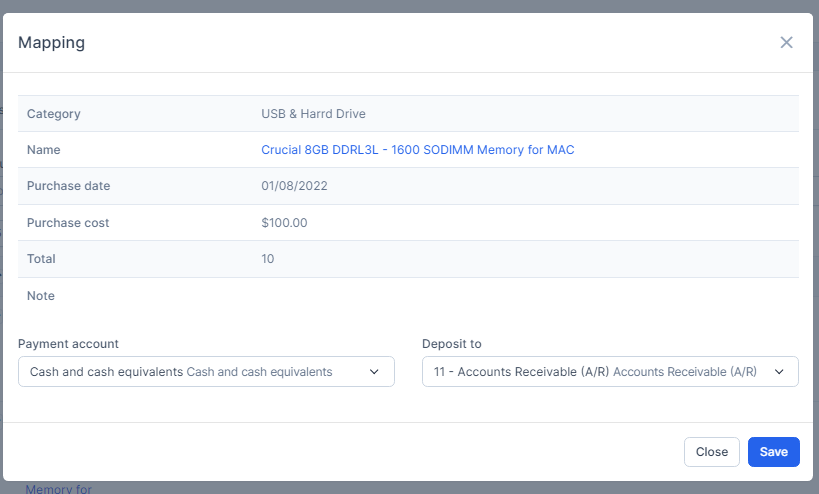Image resolution: width=819 pixels, height=494 pixels.
Task: Click the USB & Harrd Drive category value
Action: point(313,114)
